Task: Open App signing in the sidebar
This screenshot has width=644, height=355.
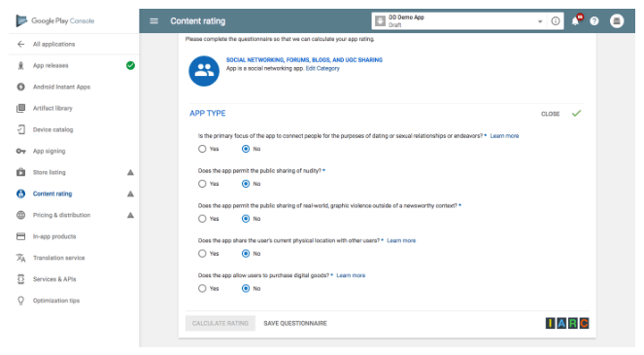Action: (50, 151)
